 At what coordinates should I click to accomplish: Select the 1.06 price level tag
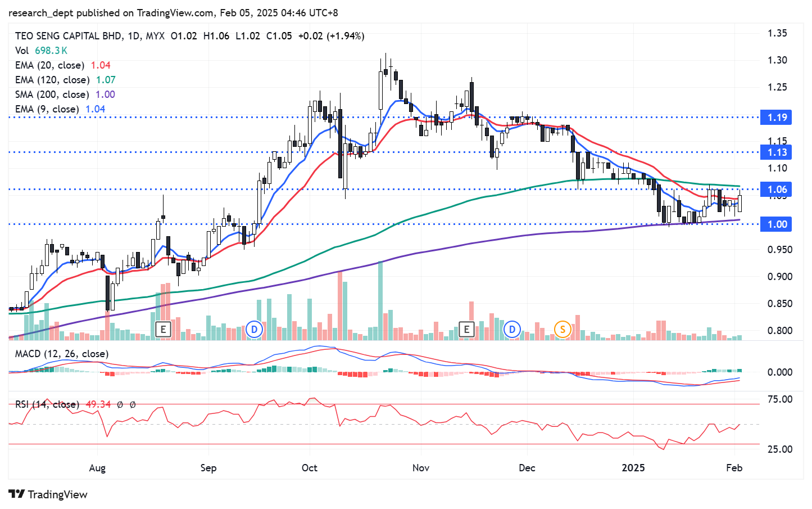(777, 190)
